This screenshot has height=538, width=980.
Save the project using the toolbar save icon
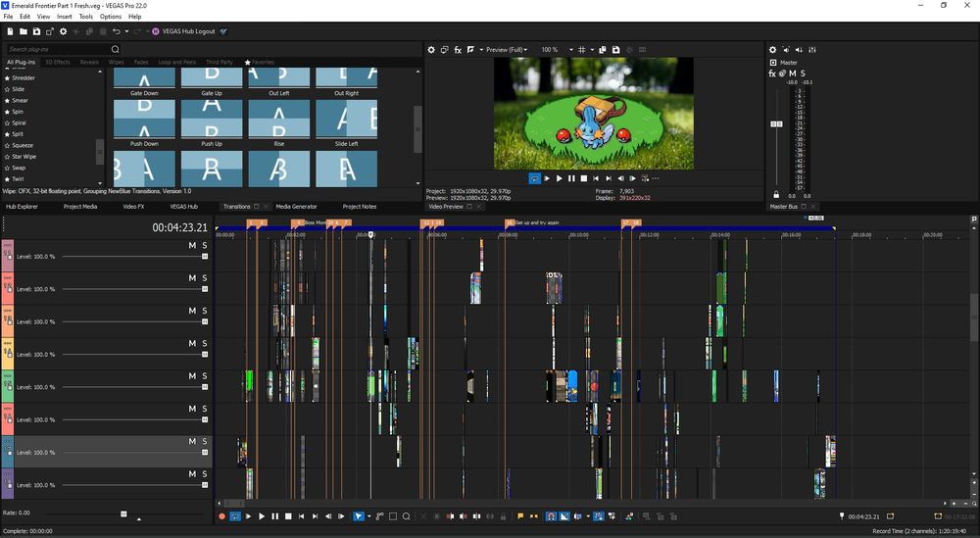36,31
